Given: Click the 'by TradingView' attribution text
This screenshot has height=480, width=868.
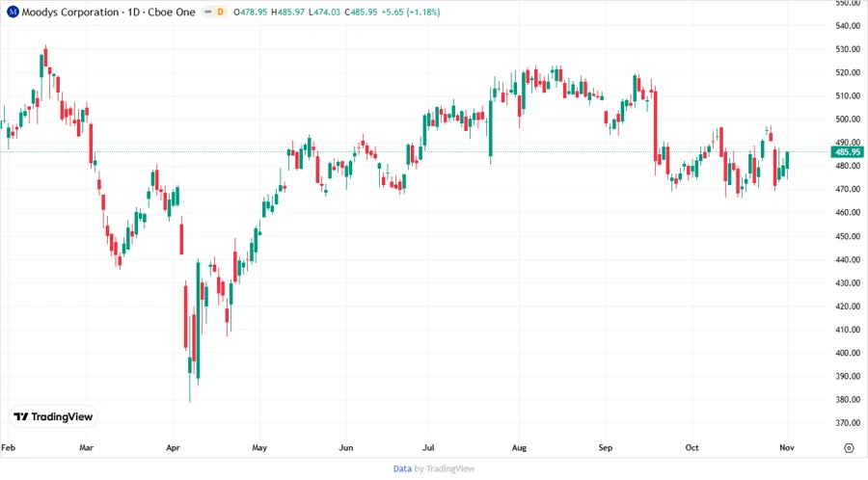Looking at the screenshot, I should pos(445,468).
